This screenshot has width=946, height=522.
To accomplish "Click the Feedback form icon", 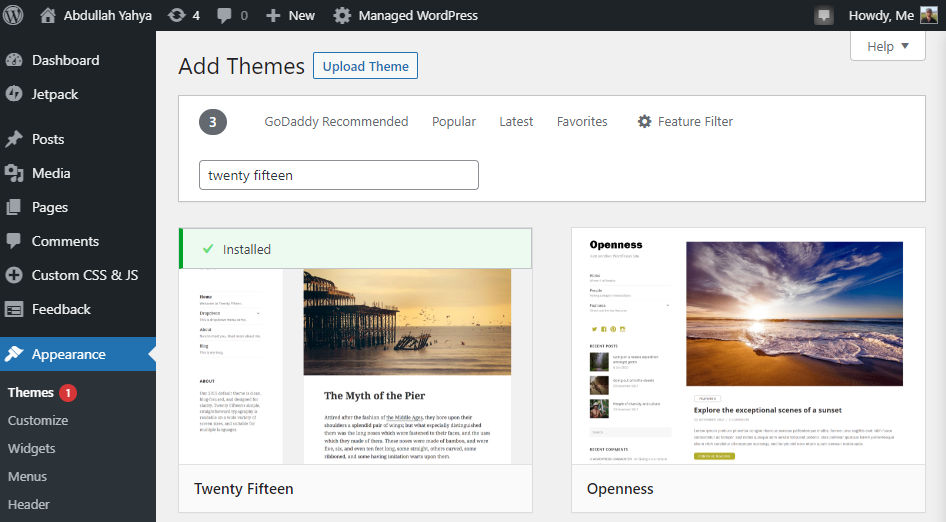I will tap(14, 309).
